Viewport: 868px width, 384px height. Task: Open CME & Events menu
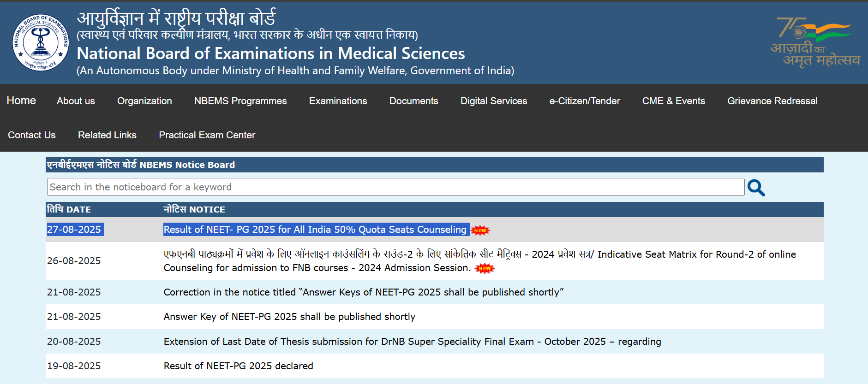[674, 101]
